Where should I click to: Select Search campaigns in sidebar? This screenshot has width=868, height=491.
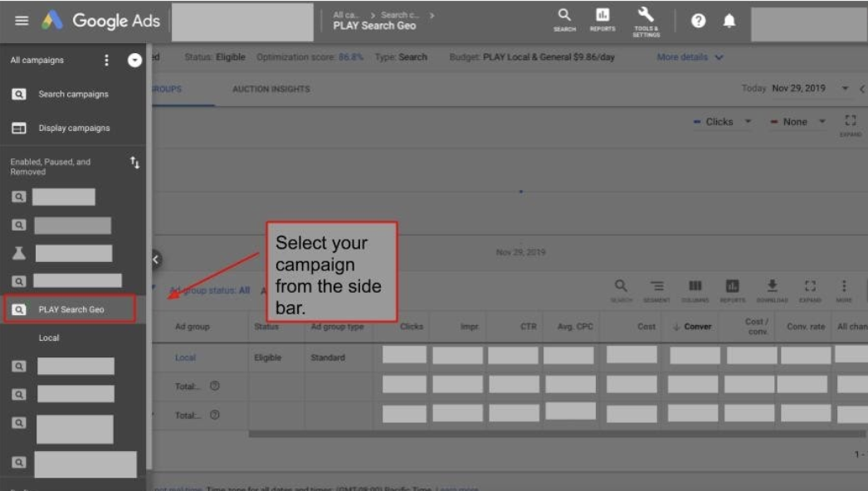point(73,94)
